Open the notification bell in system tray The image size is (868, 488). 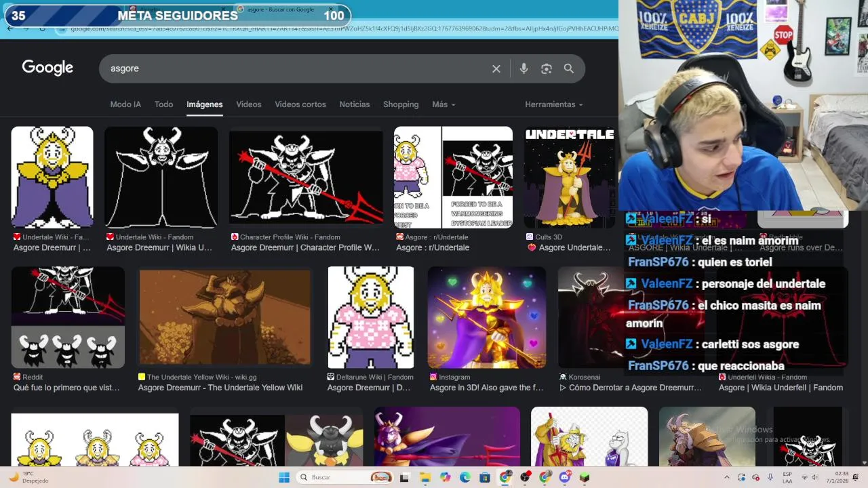(855, 477)
